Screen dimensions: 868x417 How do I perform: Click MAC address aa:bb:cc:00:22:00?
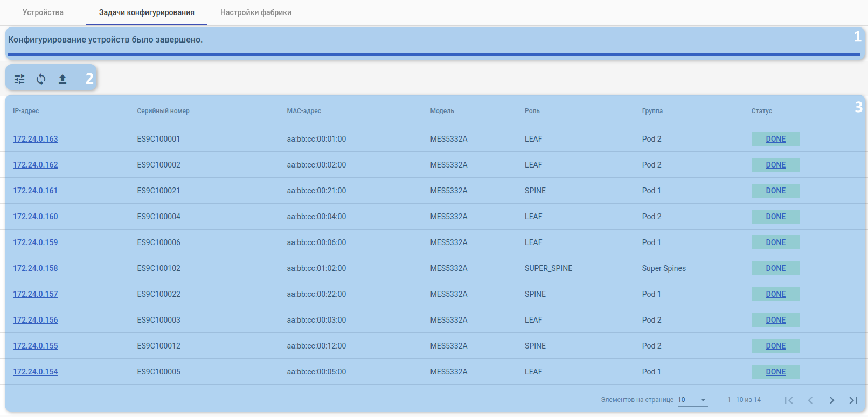point(316,294)
